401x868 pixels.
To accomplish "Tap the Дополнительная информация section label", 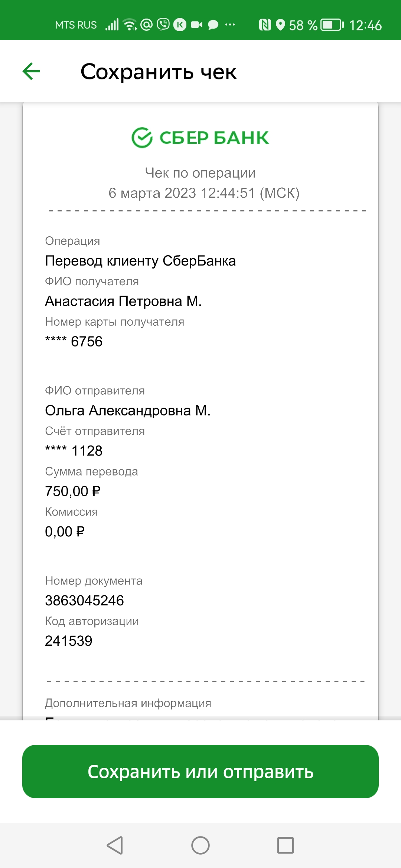I will tap(128, 703).
